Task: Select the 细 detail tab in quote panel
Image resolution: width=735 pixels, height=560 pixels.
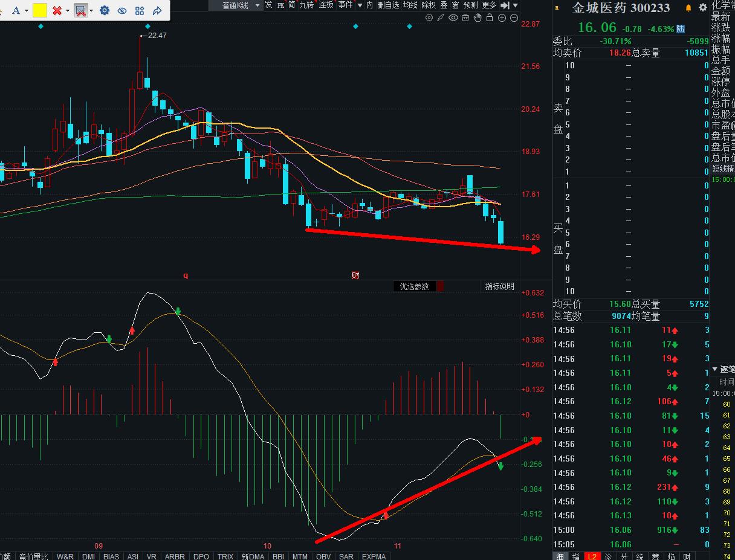Action: tap(560, 556)
